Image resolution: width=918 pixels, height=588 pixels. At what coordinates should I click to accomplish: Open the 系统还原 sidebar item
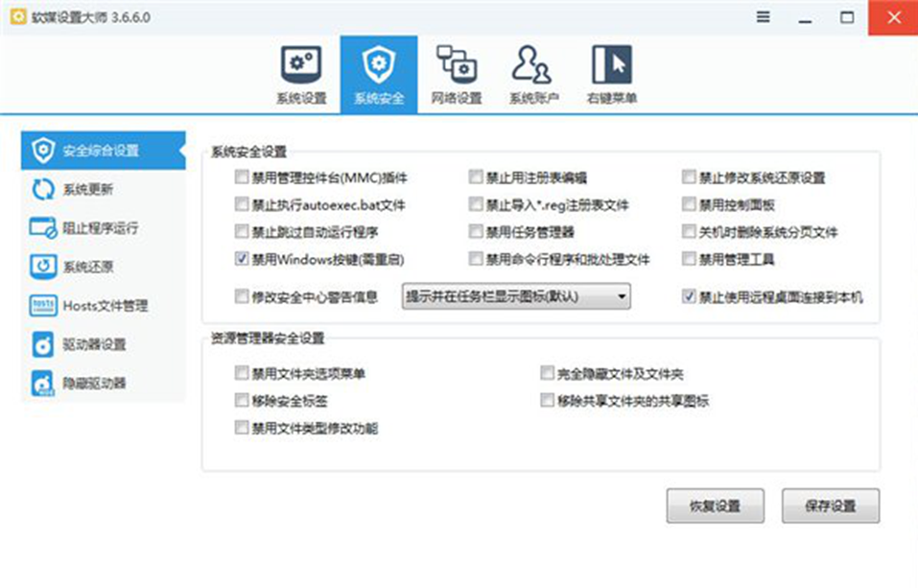(86, 267)
